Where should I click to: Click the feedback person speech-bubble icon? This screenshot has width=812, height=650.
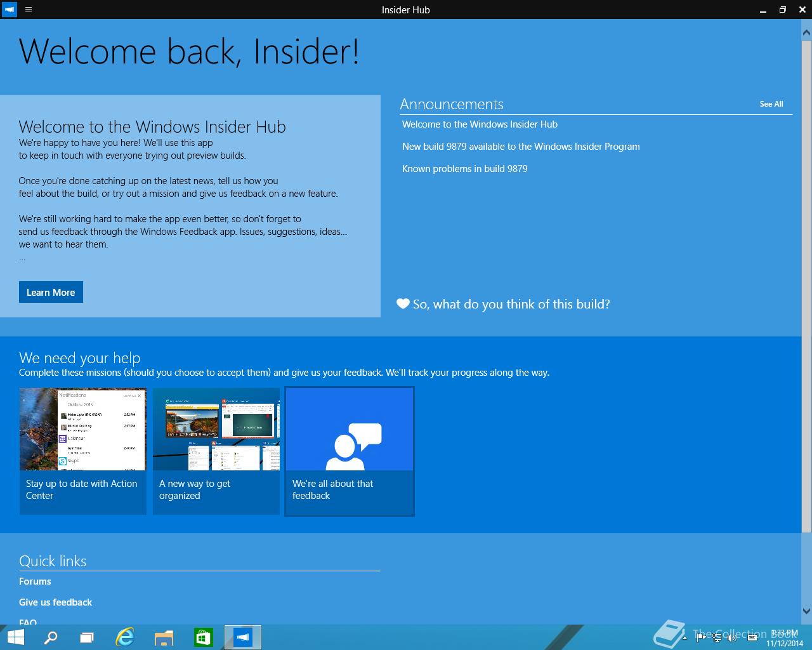pos(353,446)
